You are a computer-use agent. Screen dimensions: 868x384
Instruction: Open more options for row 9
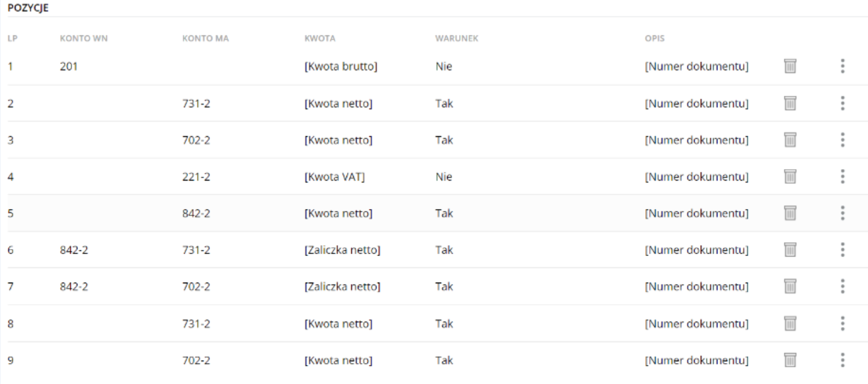(x=842, y=360)
